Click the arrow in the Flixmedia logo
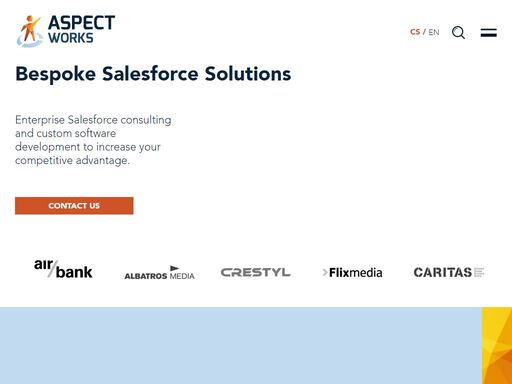 pyautogui.click(x=325, y=273)
